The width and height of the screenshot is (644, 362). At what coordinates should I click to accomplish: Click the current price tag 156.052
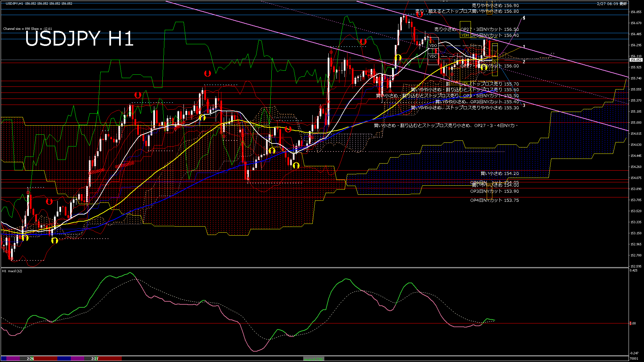tap(636, 60)
